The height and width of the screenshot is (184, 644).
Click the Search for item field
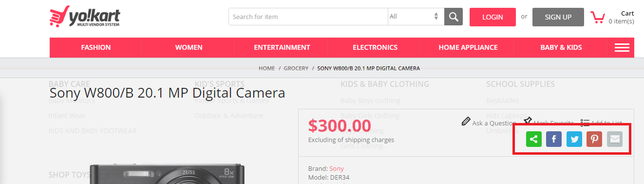click(x=308, y=17)
